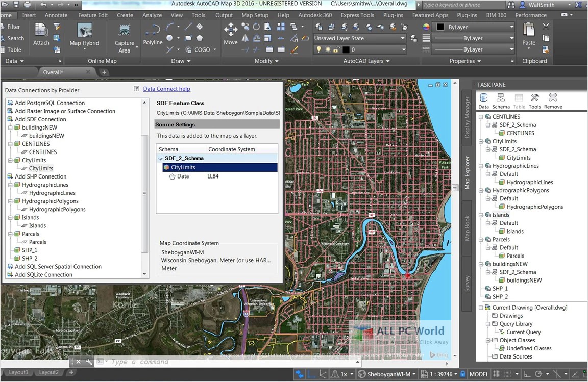
Task: Click Add PostgreSQL Connection
Action: pos(50,103)
